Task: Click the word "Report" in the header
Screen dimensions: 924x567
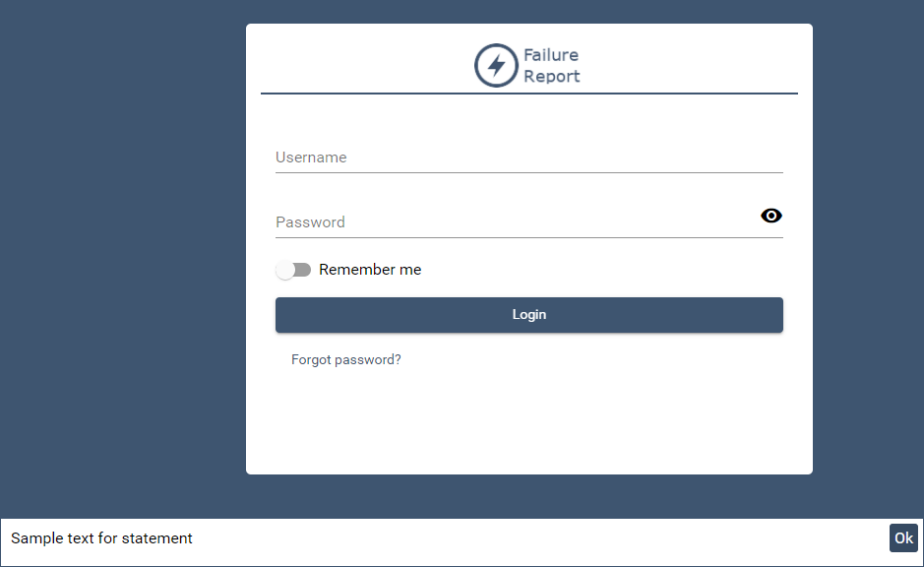Action: coord(552,77)
